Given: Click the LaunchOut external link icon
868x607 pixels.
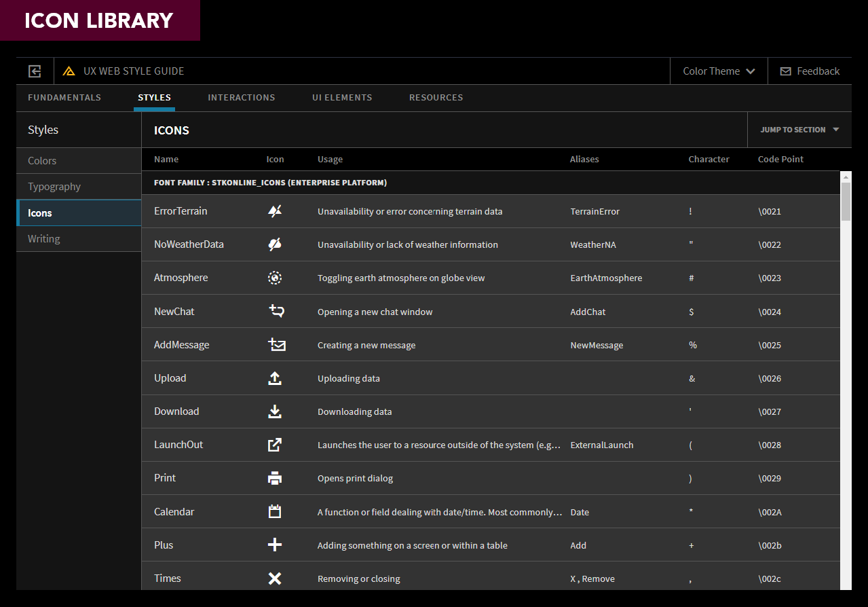Looking at the screenshot, I should (x=275, y=445).
